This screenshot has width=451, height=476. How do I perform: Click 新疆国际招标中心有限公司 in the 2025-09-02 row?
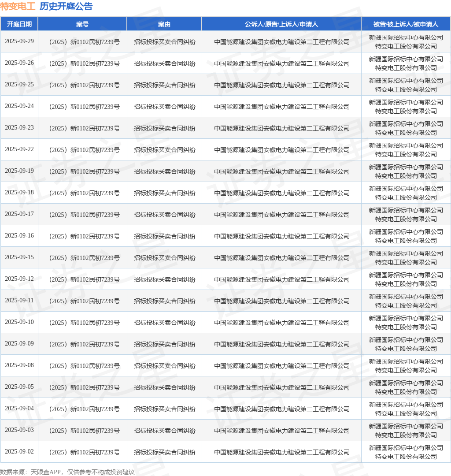406,448
